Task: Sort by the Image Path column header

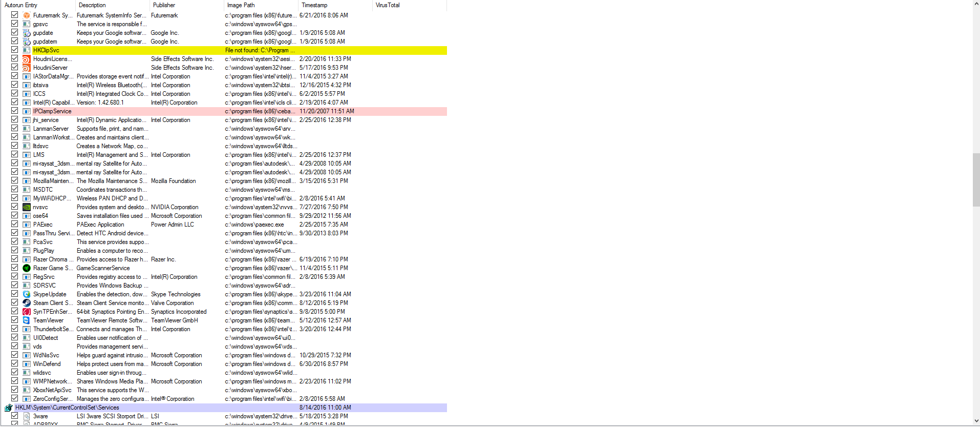Action: [261, 5]
